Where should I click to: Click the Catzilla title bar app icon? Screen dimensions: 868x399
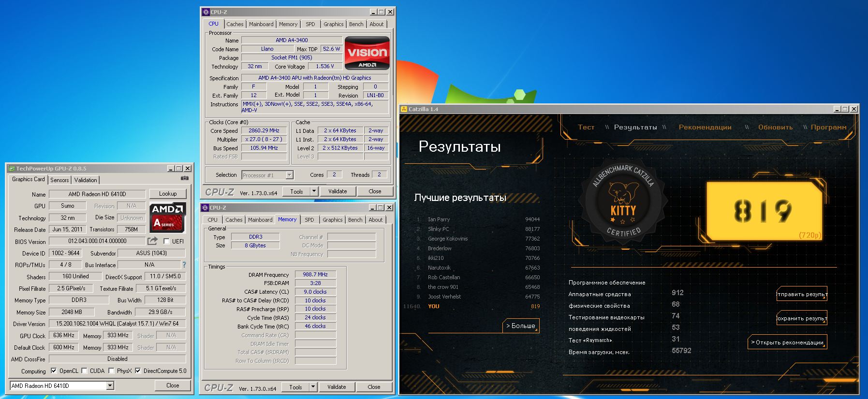tap(404, 109)
